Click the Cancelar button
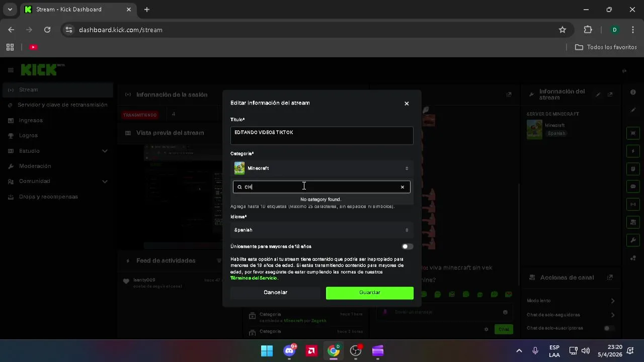Image resolution: width=644 pixels, height=362 pixels. click(275, 293)
